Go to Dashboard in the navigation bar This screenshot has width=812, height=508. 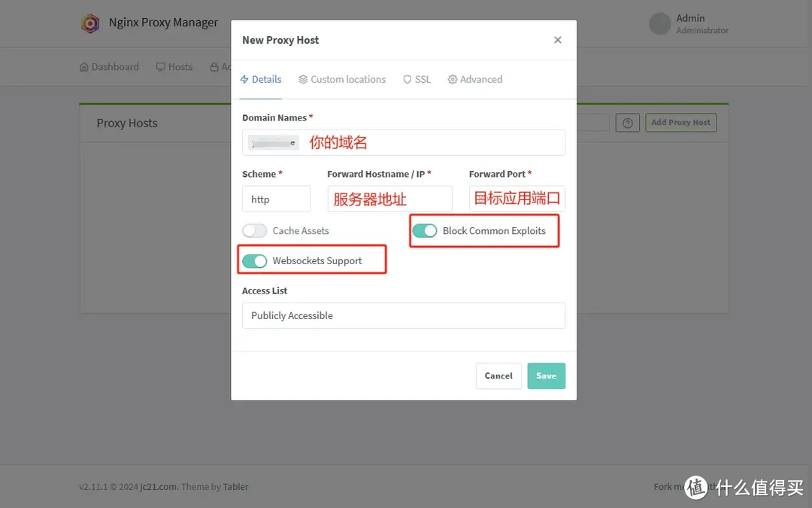109,67
